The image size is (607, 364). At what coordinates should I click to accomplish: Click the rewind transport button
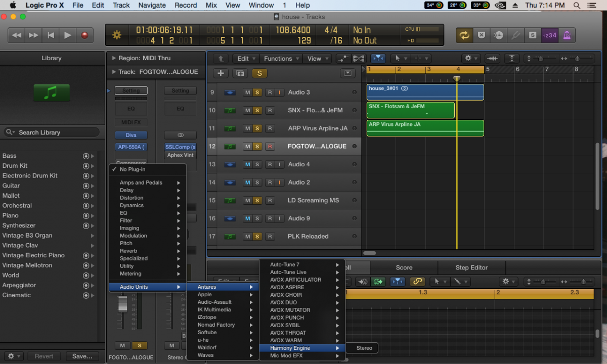coord(17,35)
